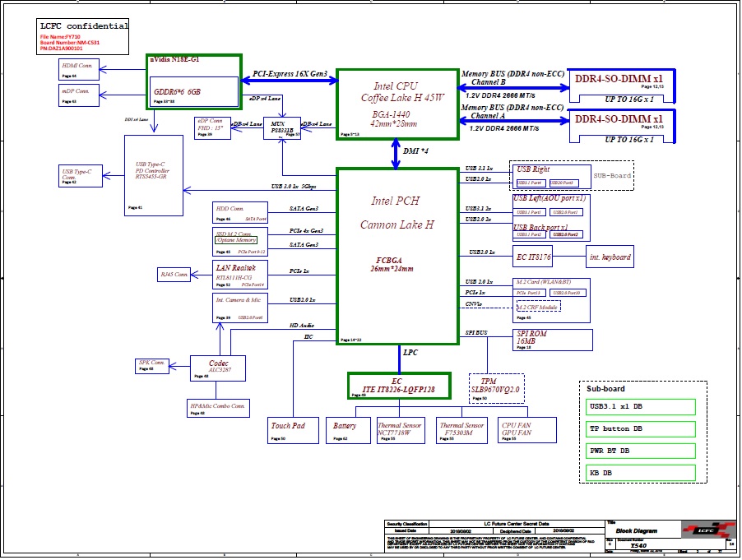Click the Memory BUS "Channel A" label
This screenshot has width=742, height=560.
tap(488, 116)
